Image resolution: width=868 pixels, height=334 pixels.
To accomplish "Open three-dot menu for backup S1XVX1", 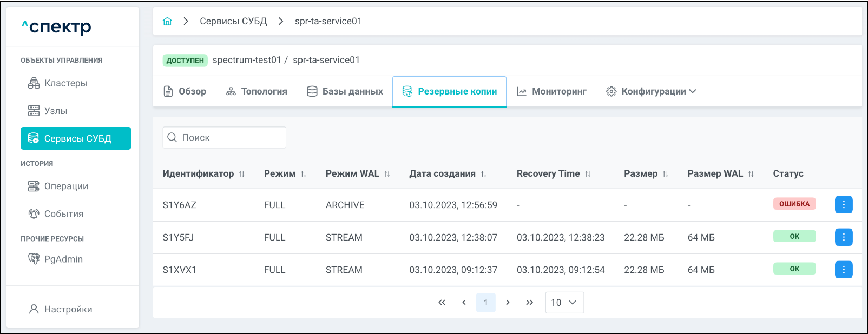I will point(843,270).
